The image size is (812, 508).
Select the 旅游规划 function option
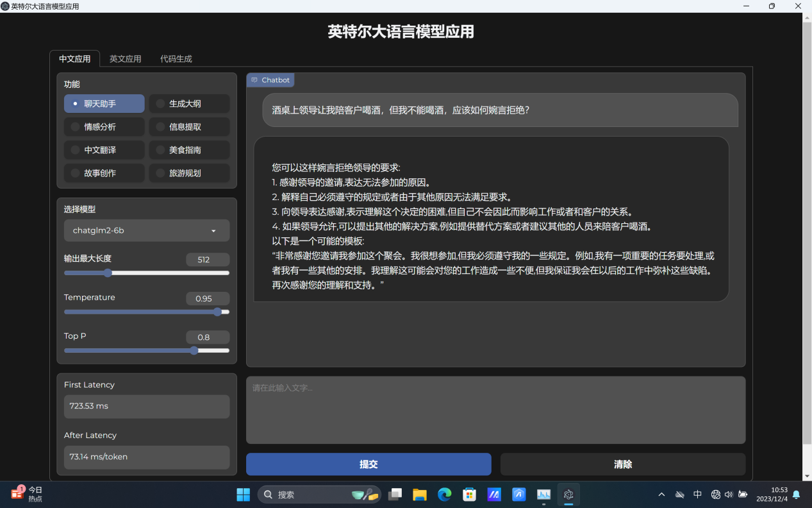point(189,173)
